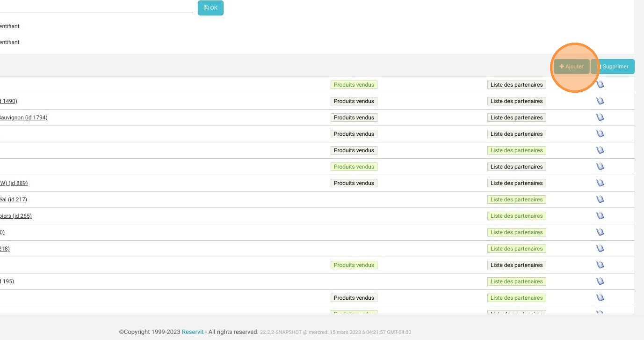Open the book icon in the id 889 row
Screen dimensions: 644x340
[600, 183]
